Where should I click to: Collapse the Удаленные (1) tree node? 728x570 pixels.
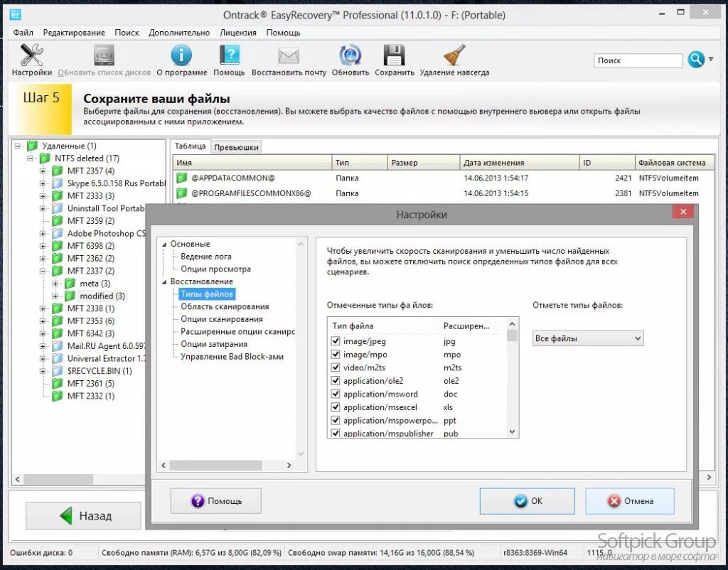tap(18, 146)
